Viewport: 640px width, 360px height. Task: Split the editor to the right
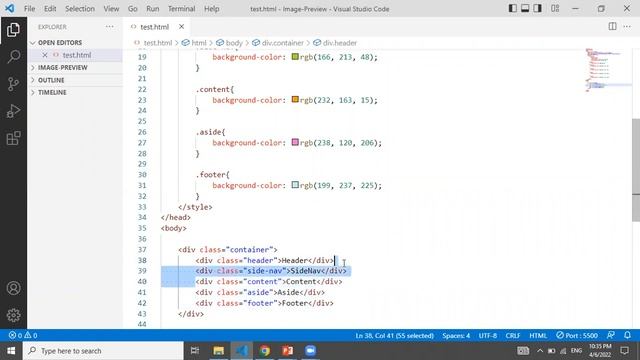pyautogui.click(x=612, y=27)
